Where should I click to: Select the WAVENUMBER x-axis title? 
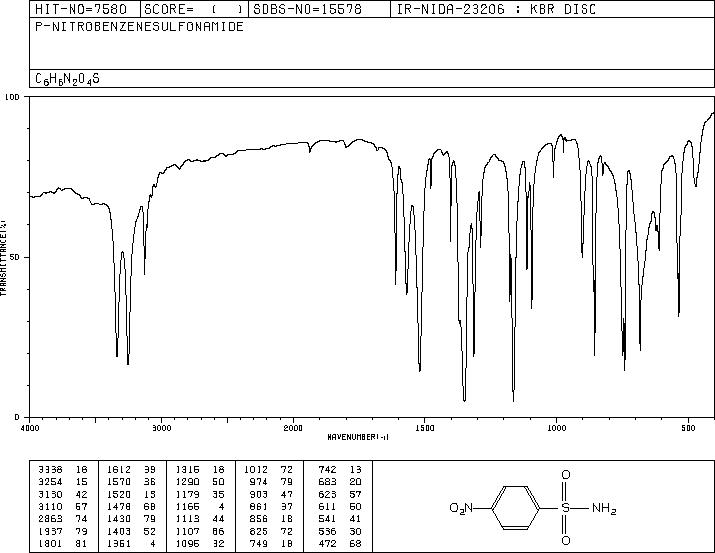[358, 437]
